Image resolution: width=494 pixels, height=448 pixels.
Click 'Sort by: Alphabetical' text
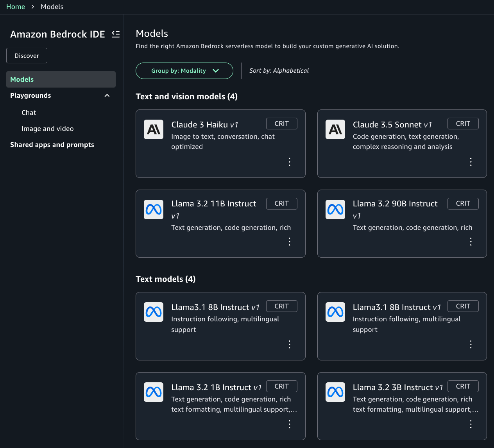coord(279,71)
